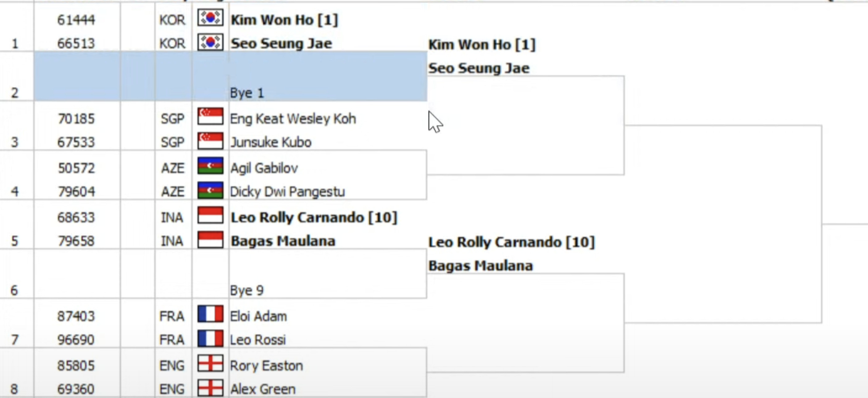Click the Azerbaijan flag beside Agil Gabilov

[x=210, y=166]
